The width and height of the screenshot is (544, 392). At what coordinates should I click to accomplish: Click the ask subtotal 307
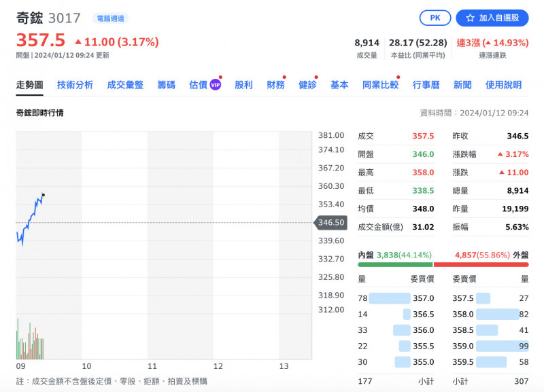(x=522, y=382)
